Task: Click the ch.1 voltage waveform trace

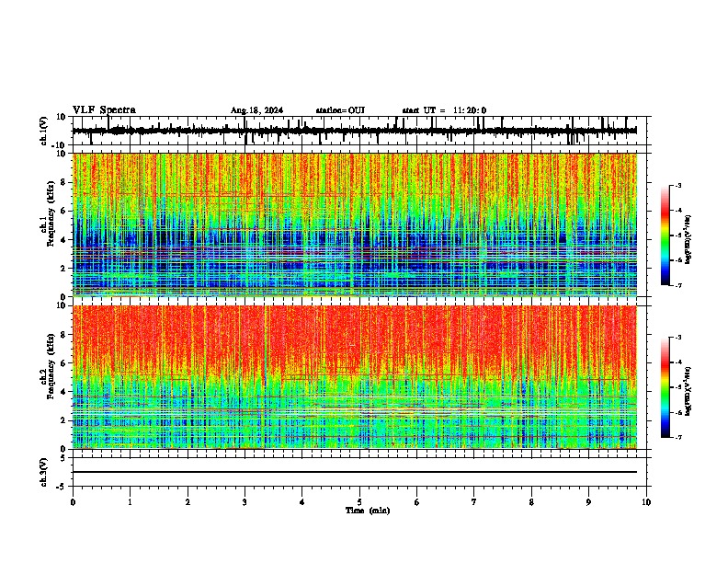Action: 355,131
